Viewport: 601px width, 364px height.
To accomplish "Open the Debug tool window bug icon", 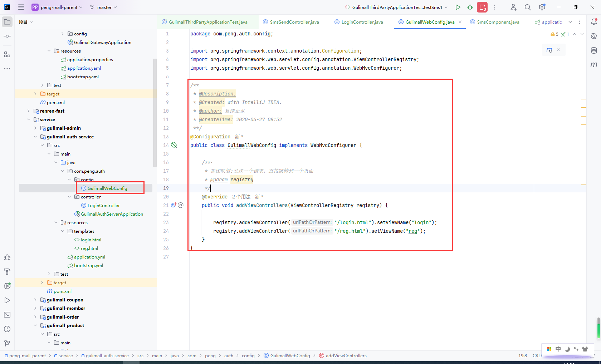I will point(7,257).
